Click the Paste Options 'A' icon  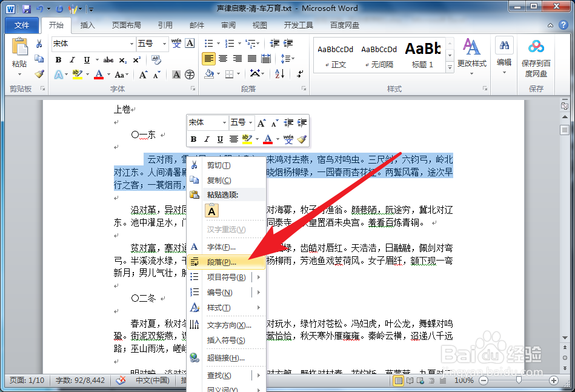[211, 211]
